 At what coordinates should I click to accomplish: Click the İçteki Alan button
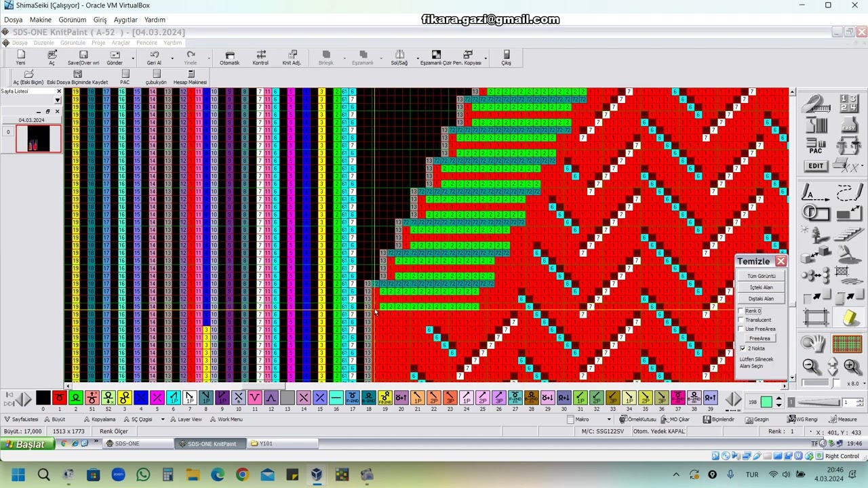point(761,287)
